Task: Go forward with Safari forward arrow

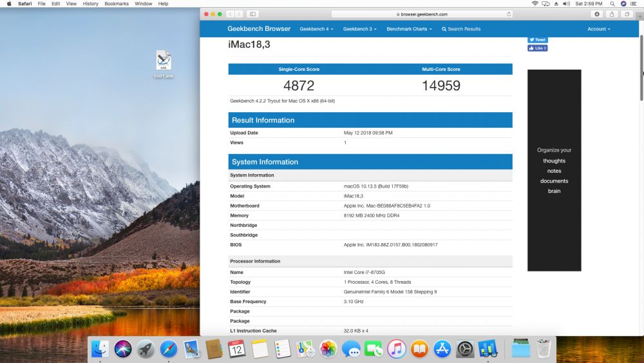Action: click(x=239, y=14)
